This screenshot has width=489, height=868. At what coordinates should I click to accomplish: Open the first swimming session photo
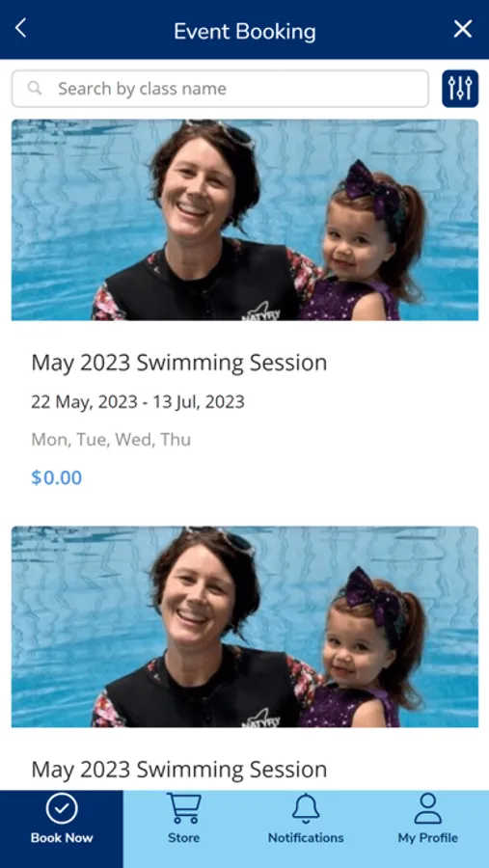pyautogui.click(x=245, y=220)
